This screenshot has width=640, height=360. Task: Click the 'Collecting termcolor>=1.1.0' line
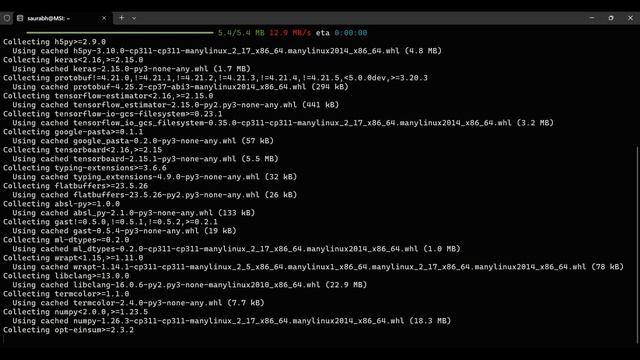click(x=66, y=293)
